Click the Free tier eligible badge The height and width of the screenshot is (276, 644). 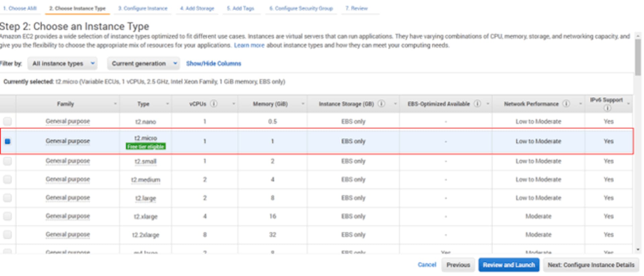pos(146,147)
